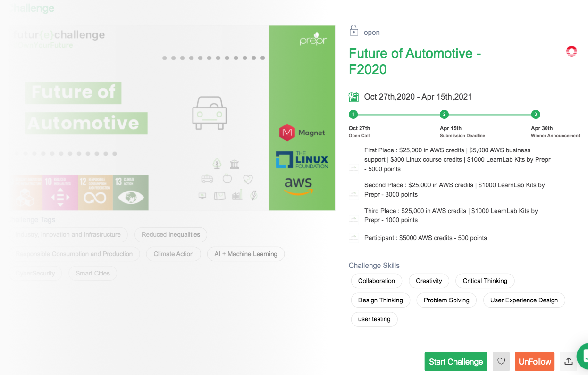Click the Second Place prize description
Viewport: 588px width, 375px height.
[454, 190]
